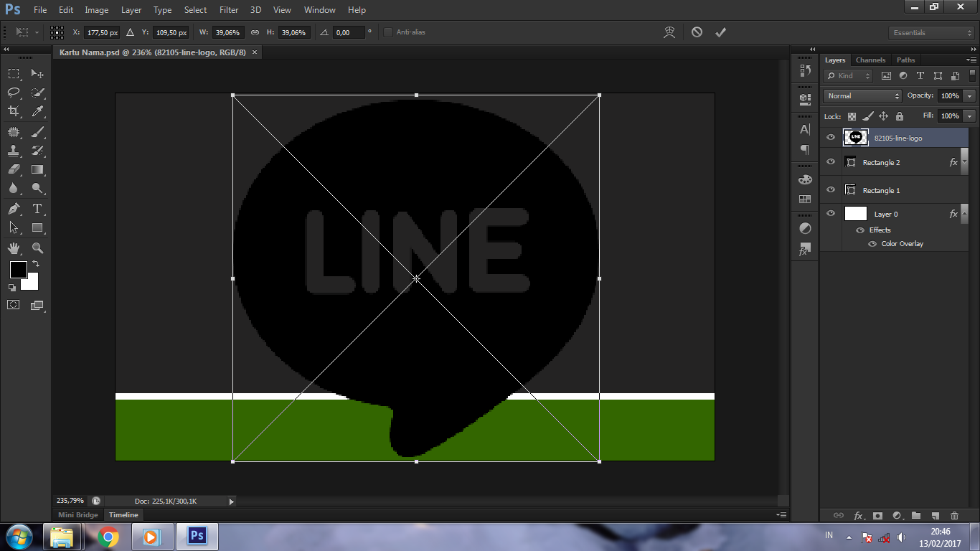
Task: Open the Select menu
Action: point(195,10)
